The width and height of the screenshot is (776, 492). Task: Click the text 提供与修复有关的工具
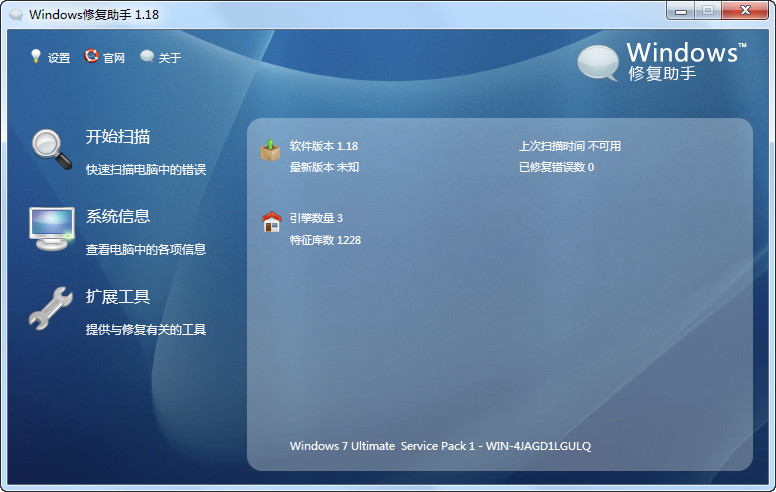pos(146,330)
